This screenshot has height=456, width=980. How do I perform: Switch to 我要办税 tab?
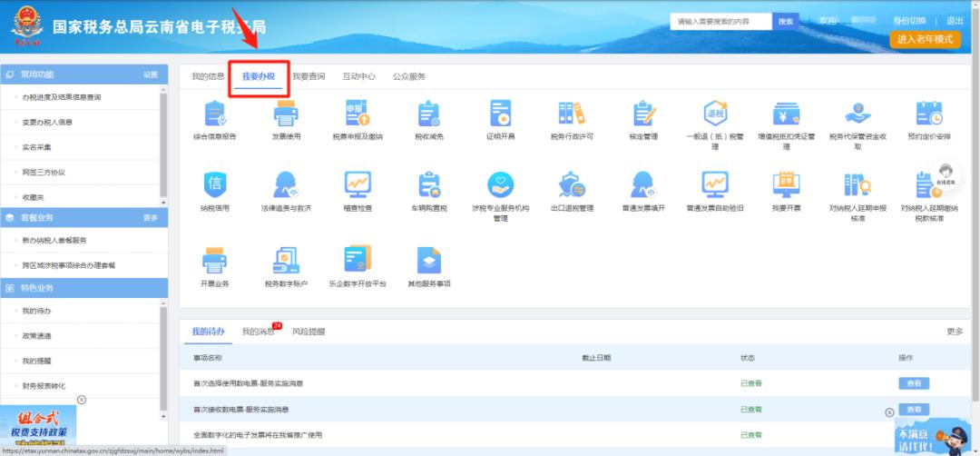[258, 76]
